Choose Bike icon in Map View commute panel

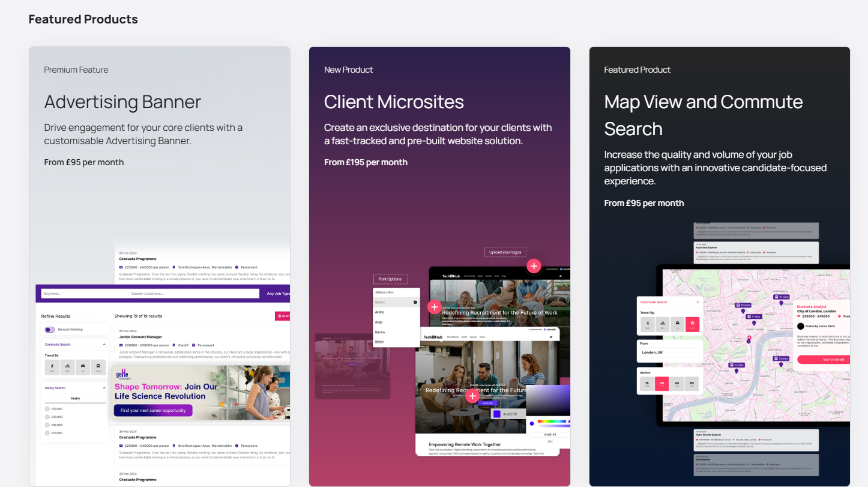point(662,325)
